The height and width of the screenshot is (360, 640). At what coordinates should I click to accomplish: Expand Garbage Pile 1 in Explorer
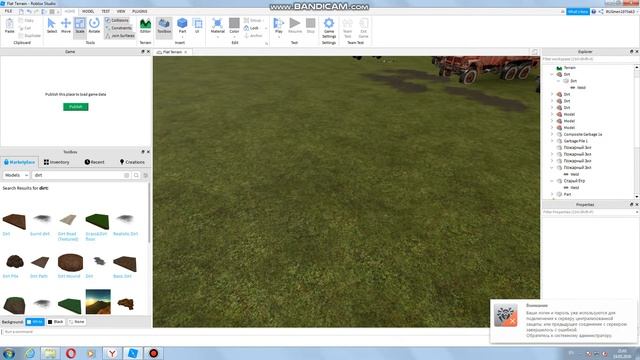click(552, 141)
